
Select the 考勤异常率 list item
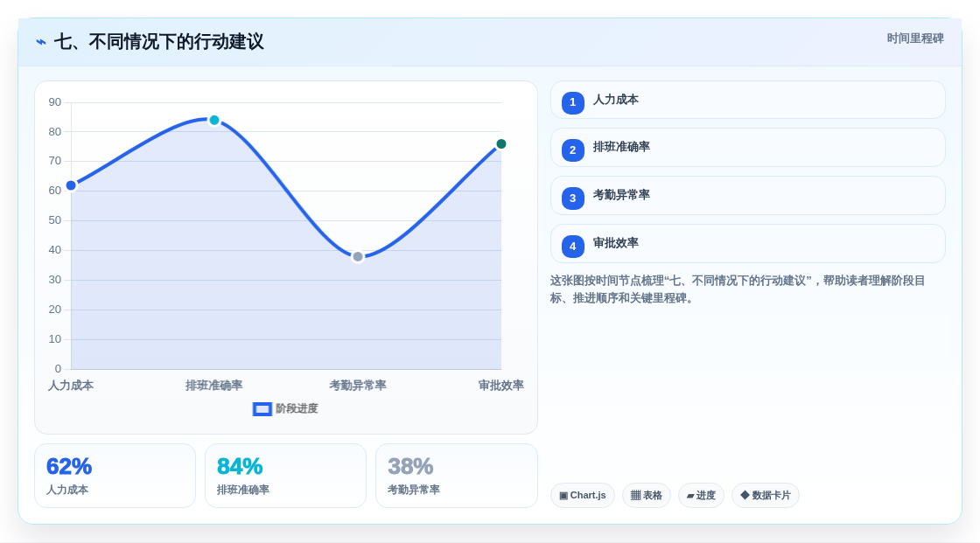click(747, 196)
